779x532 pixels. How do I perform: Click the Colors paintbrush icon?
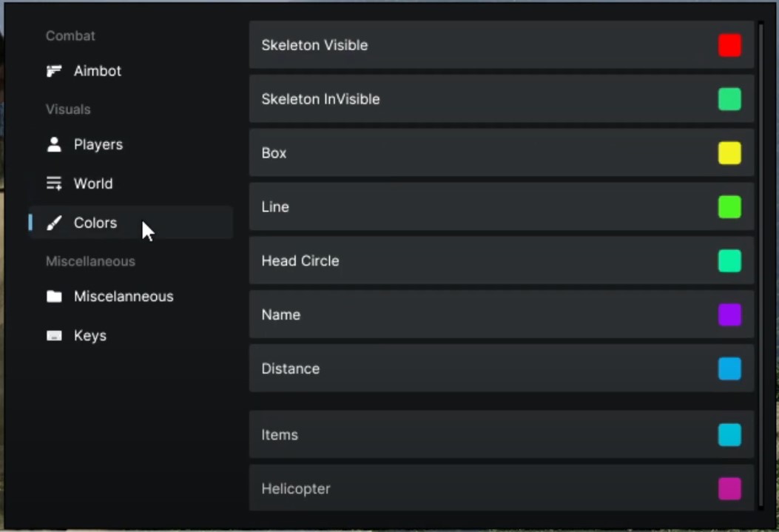coord(54,223)
